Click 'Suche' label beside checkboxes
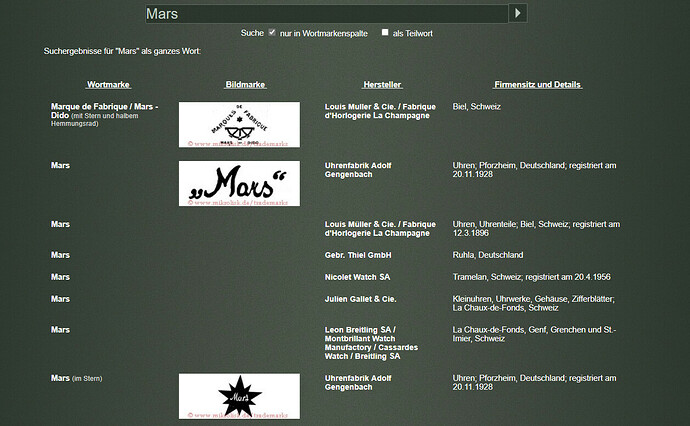690x426 pixels. [x=252, y=33]
